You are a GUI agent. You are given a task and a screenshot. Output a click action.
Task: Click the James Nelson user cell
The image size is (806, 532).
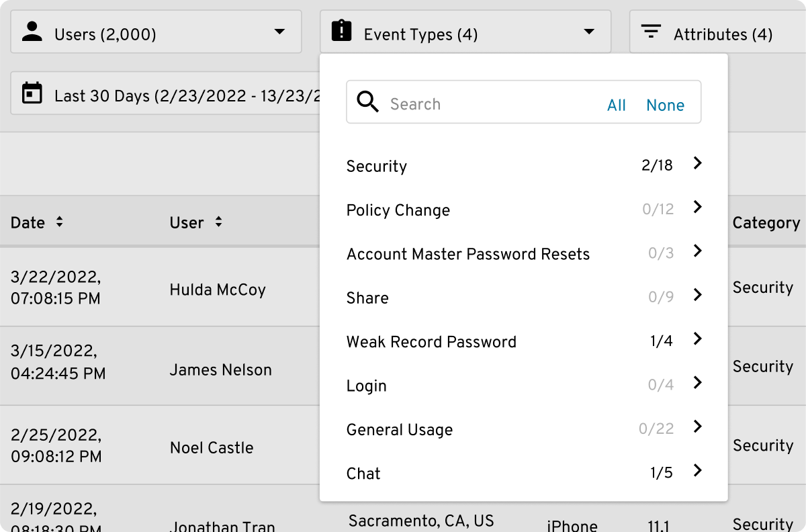(220, 369)
